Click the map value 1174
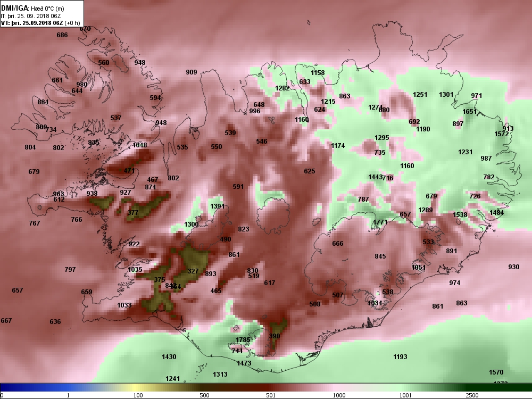The width and height of the screenshot is (532, 399). pyautogui.click(x=338, y=146)
